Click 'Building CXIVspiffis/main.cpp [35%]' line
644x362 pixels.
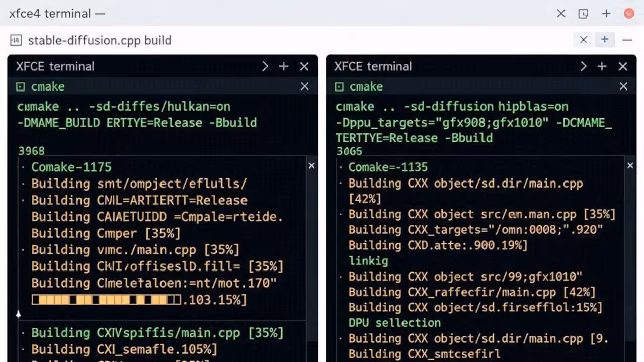157,333
